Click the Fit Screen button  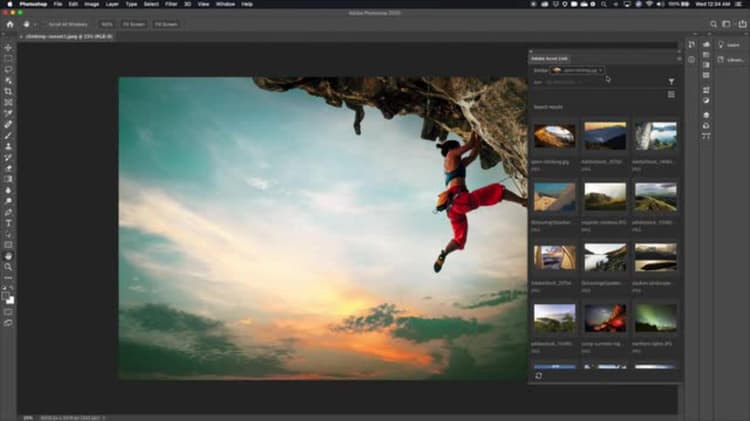click(x=134, y=23)
